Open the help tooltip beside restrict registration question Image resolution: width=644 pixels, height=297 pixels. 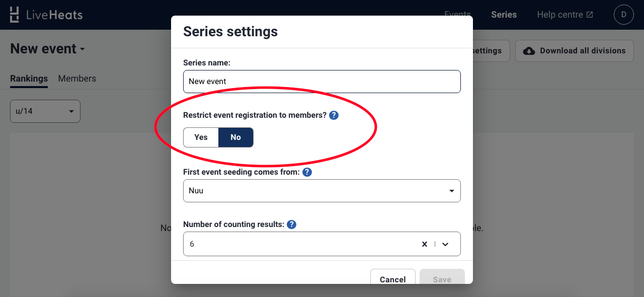334,115
